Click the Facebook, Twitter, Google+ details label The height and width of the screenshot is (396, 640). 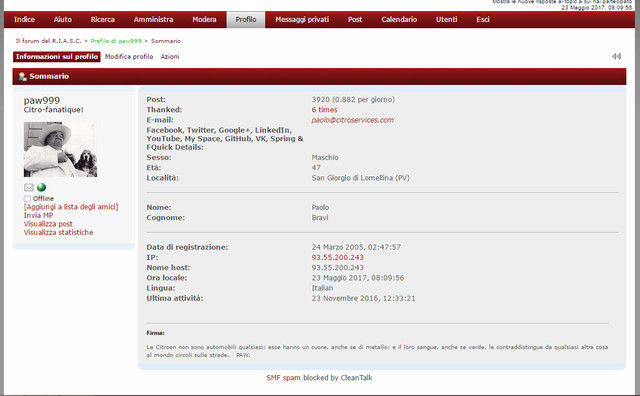coord(225,139)
